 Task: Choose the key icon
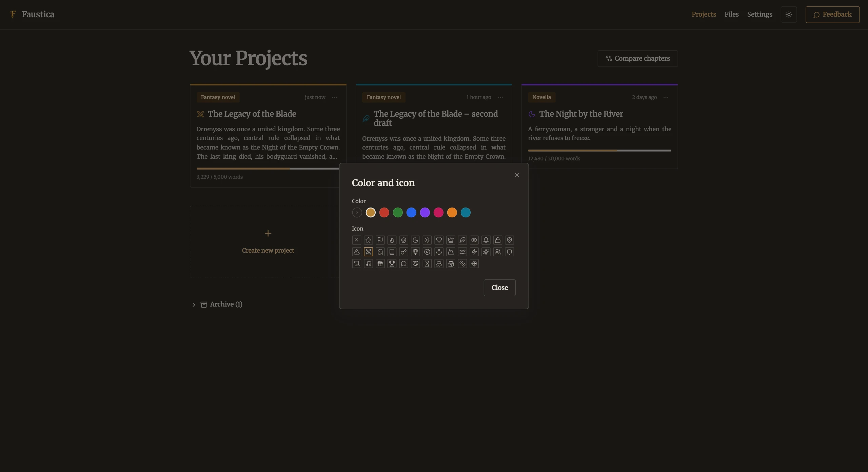pyautogui.click(x=403, y=252)
